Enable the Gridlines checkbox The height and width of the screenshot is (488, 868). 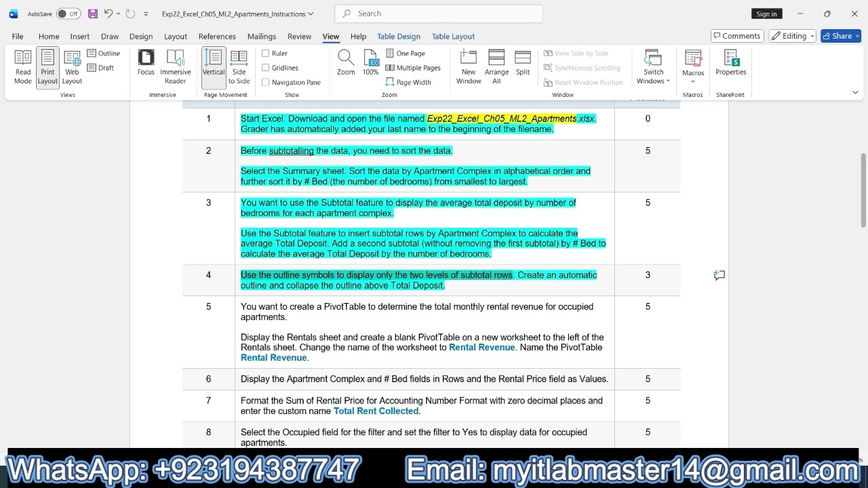(266, 68)
